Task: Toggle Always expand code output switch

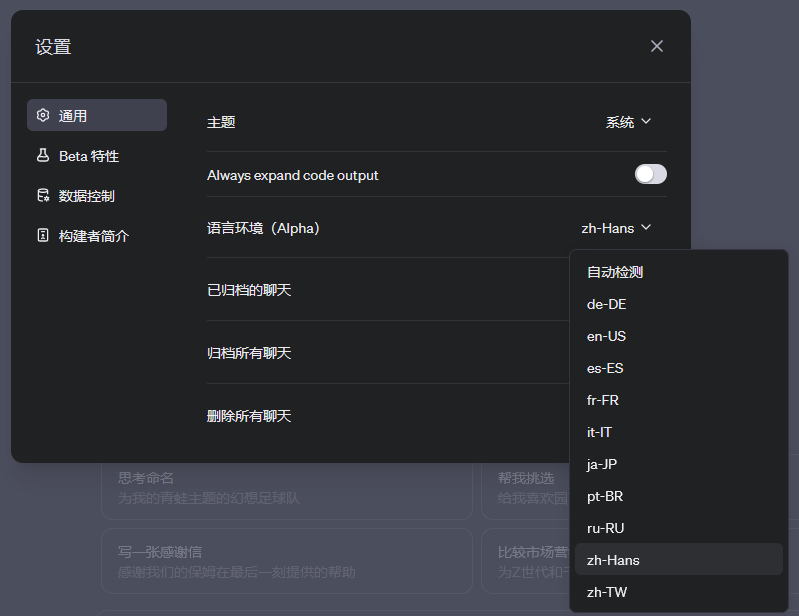Action: tap(650, 175)
